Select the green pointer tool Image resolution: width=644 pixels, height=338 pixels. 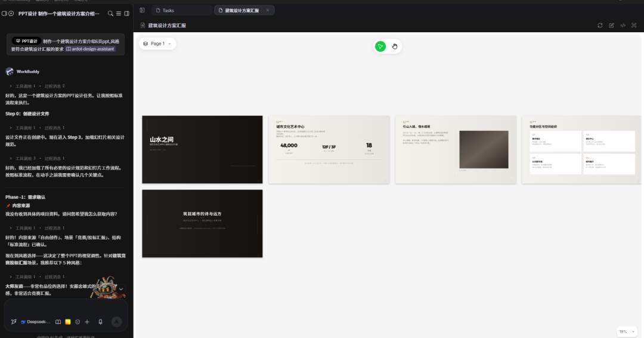click(380, 47)
